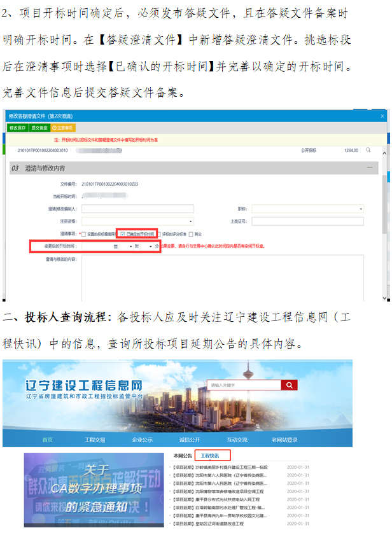Open calendar picker for 变更后的开标时间
392x556 pixels.
(x=115, y=246)
